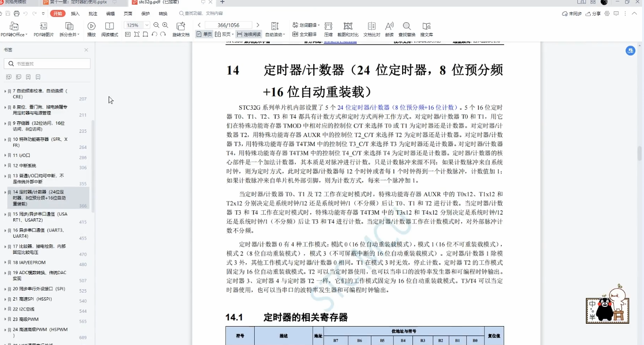Open the settings gear icon near 分享
644x345 pixels.
point(607,14)
